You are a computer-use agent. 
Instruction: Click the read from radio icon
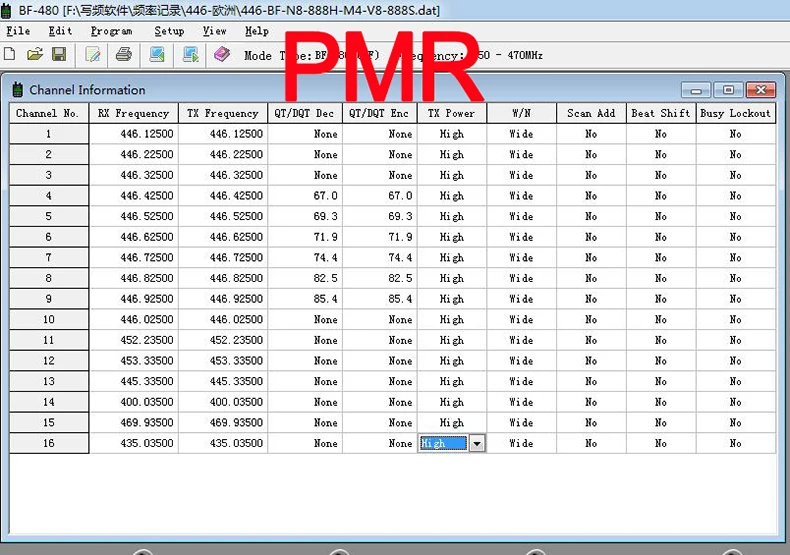coord(157,54)
